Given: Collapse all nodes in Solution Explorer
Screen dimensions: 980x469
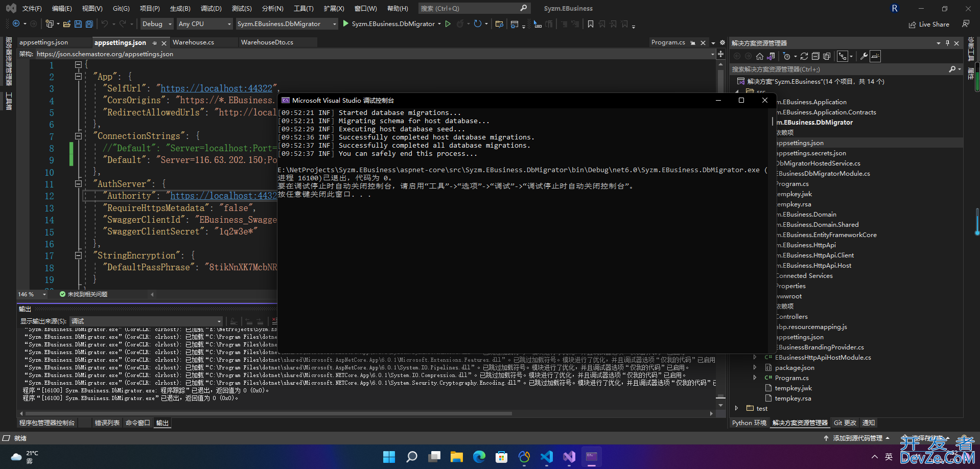Looking at the screenshot, I should (815, 56).
